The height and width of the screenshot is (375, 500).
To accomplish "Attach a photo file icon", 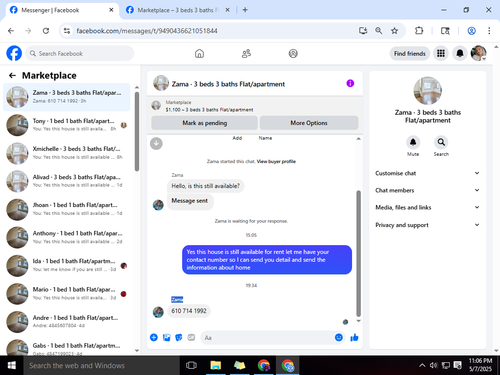I will tap(166, 338).
